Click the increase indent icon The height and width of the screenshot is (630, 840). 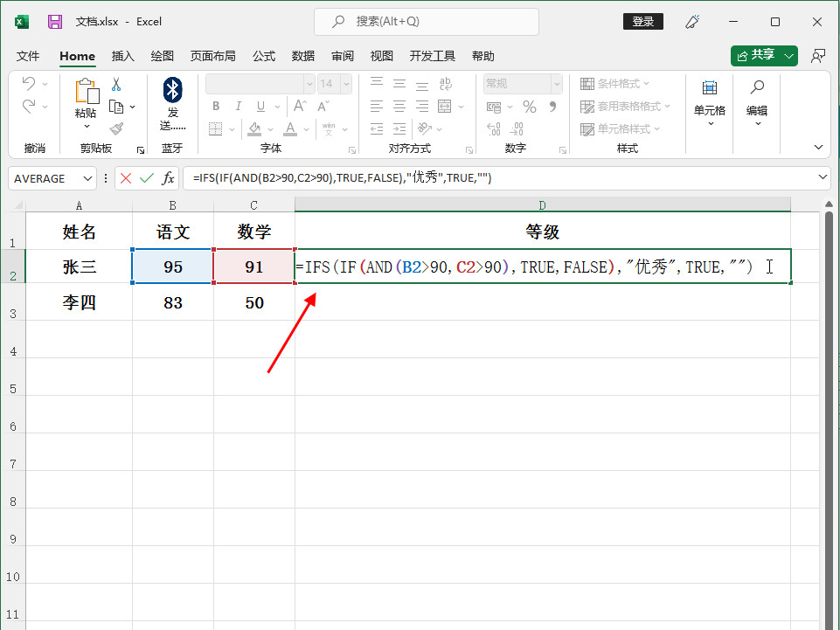point(399,129)
